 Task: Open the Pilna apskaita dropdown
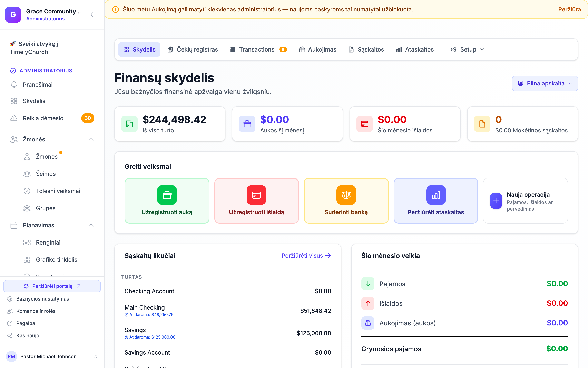[x=545, y=83]
